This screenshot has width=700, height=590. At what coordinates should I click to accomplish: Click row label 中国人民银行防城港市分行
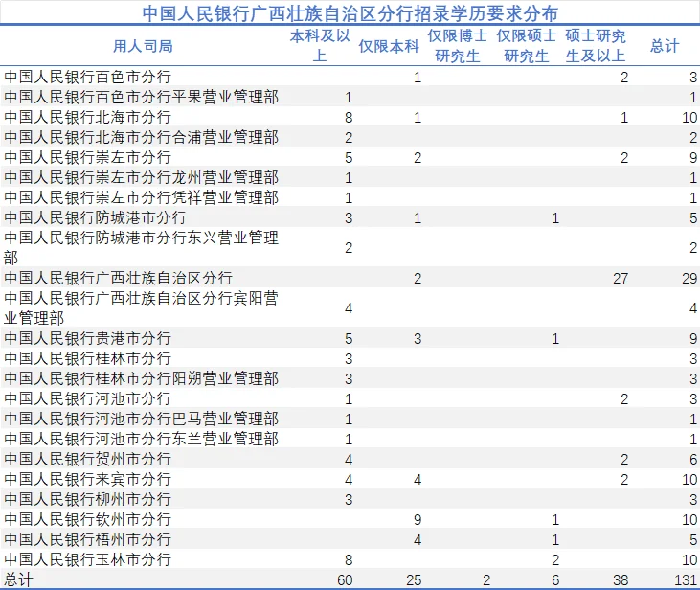pos(95,217)
